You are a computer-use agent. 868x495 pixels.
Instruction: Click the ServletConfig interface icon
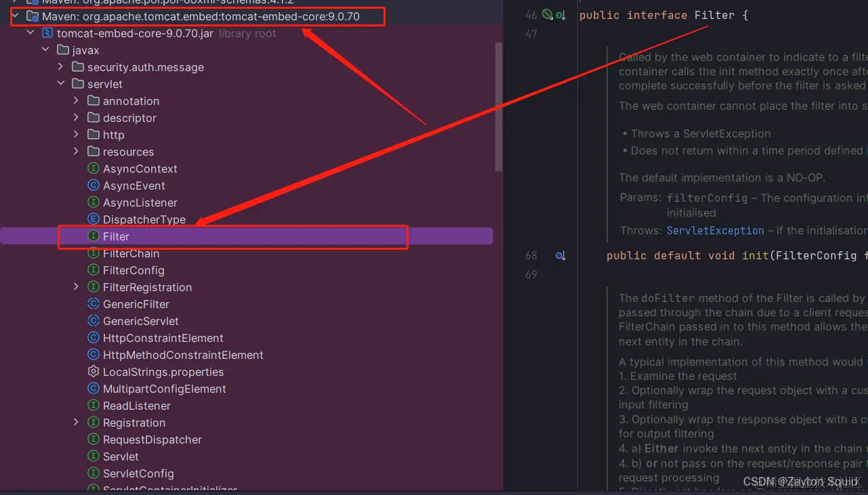(x=94, y=473)
